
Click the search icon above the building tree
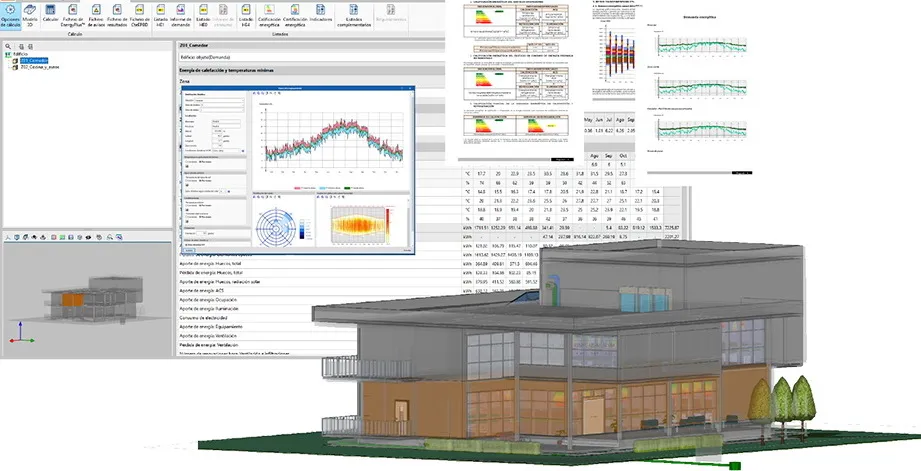(8, 45)
